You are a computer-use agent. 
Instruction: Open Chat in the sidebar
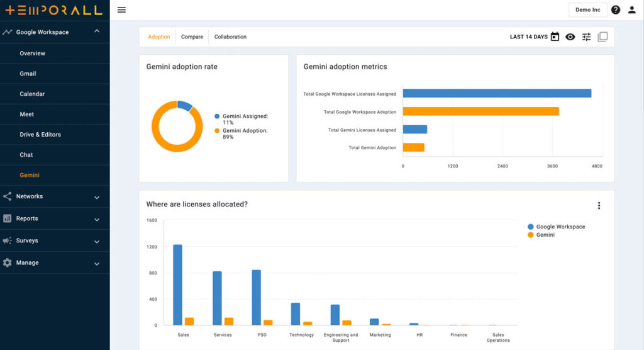(26, 155)
